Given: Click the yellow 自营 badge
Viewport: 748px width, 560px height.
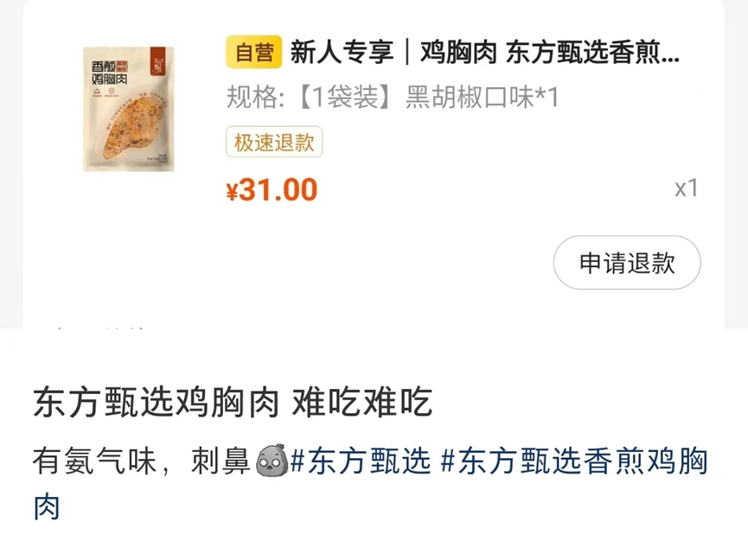Looking at the screenshot, I should coord(253,52).
